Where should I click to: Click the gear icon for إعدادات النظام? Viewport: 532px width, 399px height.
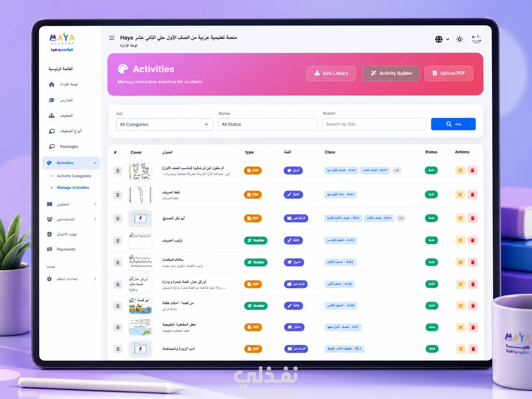coord(49,279)
